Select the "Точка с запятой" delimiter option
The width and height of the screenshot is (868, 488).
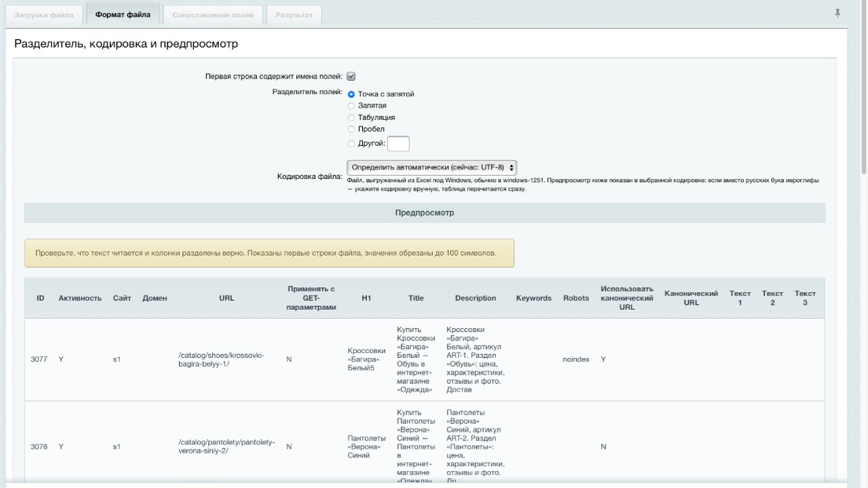pyautogui.click(x=351, y=94)
